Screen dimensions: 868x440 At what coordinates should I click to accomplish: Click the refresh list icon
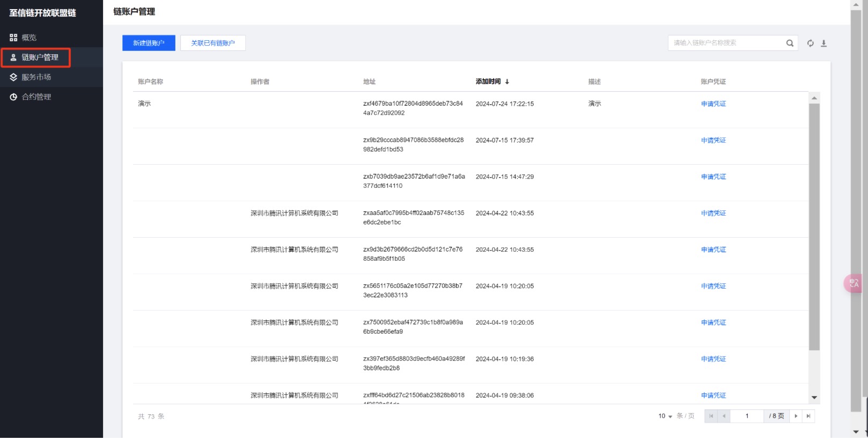click(810, 43)
